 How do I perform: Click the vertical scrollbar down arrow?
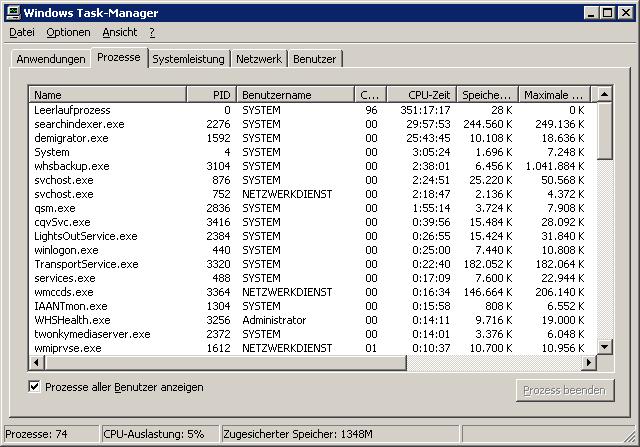tap(604, 347)
